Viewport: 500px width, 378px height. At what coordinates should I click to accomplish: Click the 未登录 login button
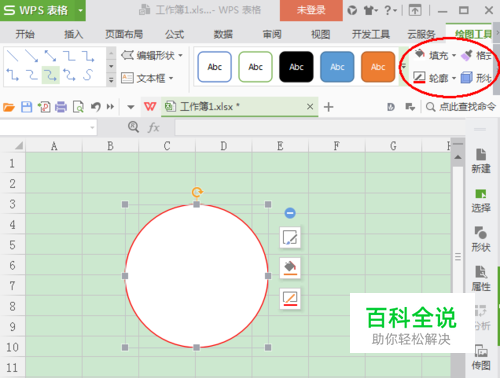[x=311, y=10]
